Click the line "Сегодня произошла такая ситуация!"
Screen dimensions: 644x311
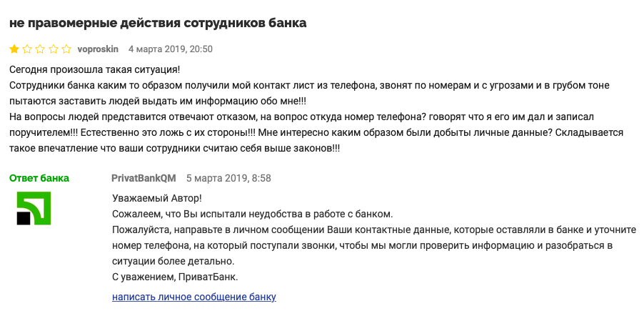tap(95, 69)
